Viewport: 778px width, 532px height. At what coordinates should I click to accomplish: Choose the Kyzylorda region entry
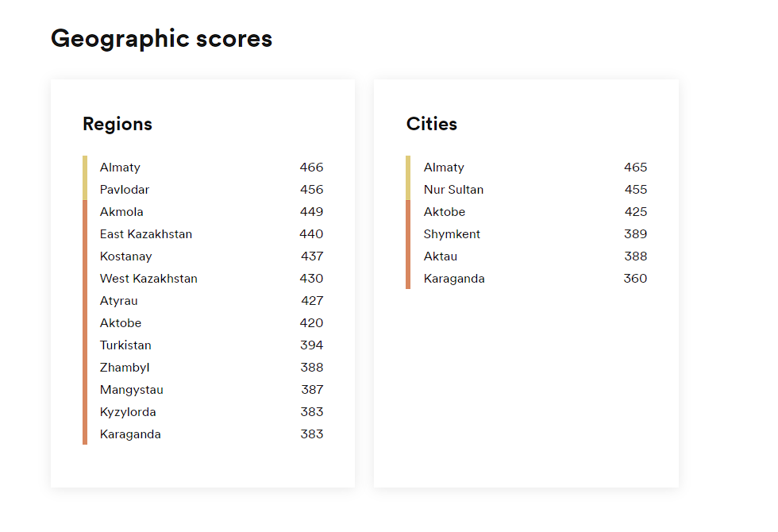pos(128,412)
